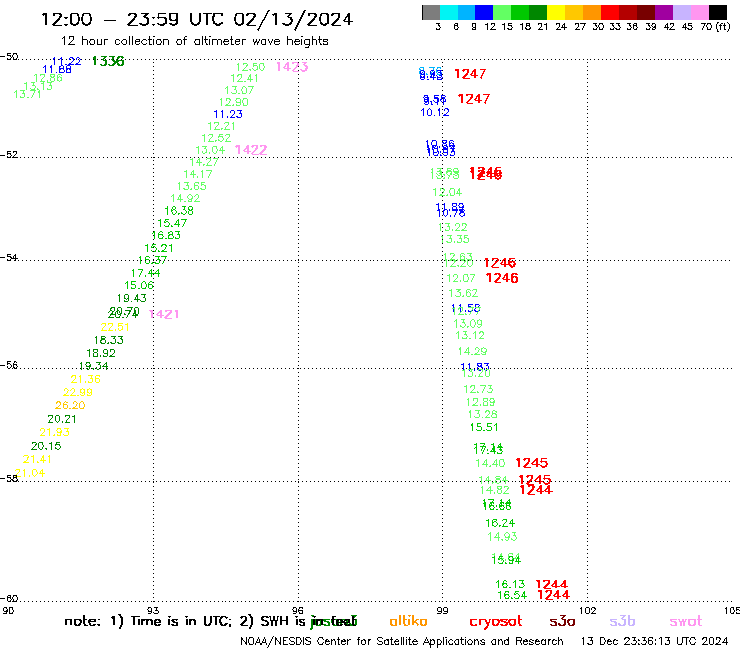Click the '12 hour collection' subtitle
Screen dimensions: 740x650
point(194,41)
